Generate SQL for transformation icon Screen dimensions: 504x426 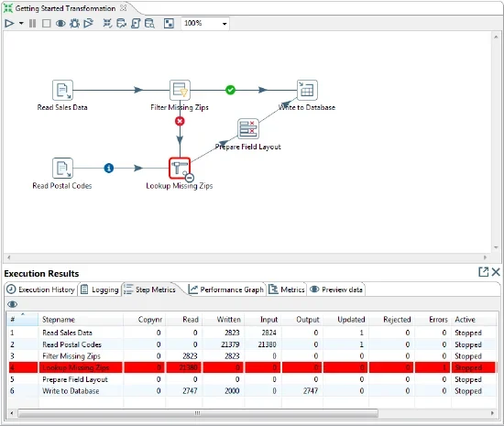coord(136,24)
